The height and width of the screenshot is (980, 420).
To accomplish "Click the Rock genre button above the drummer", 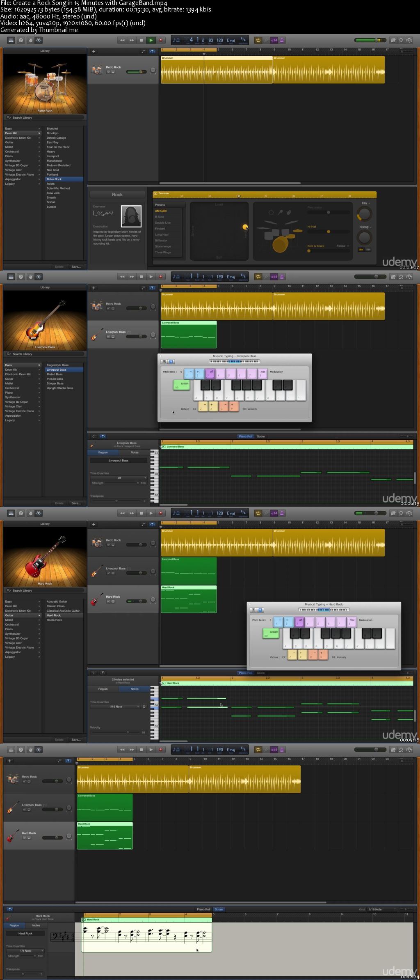I will pyautogui.click(x=117, y=195).
